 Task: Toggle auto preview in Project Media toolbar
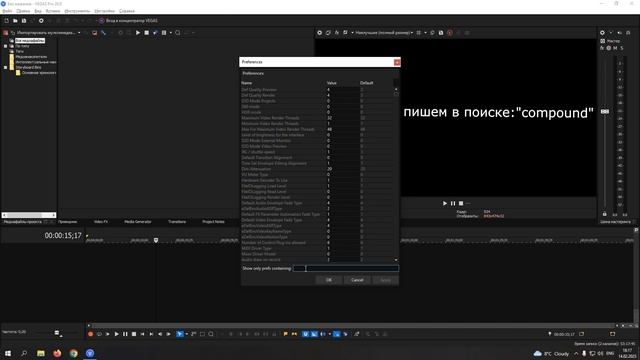pyautogui.click(x=155, y=33)
